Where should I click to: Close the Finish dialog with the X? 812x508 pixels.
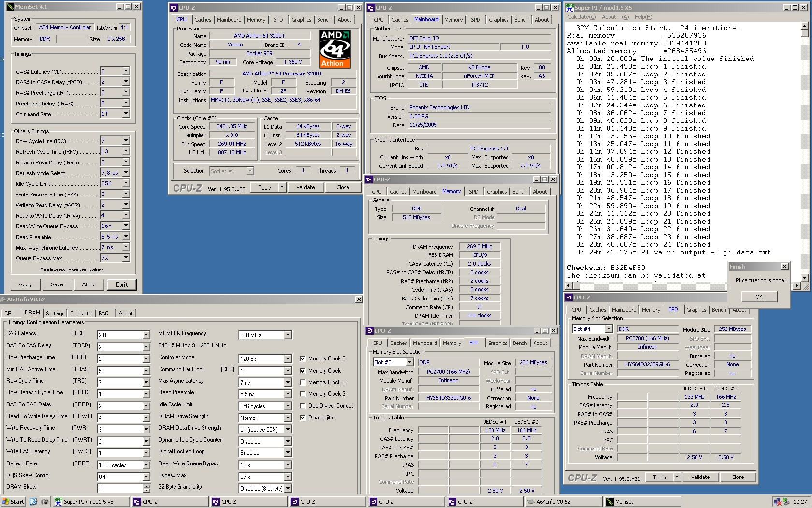point(785,267)
